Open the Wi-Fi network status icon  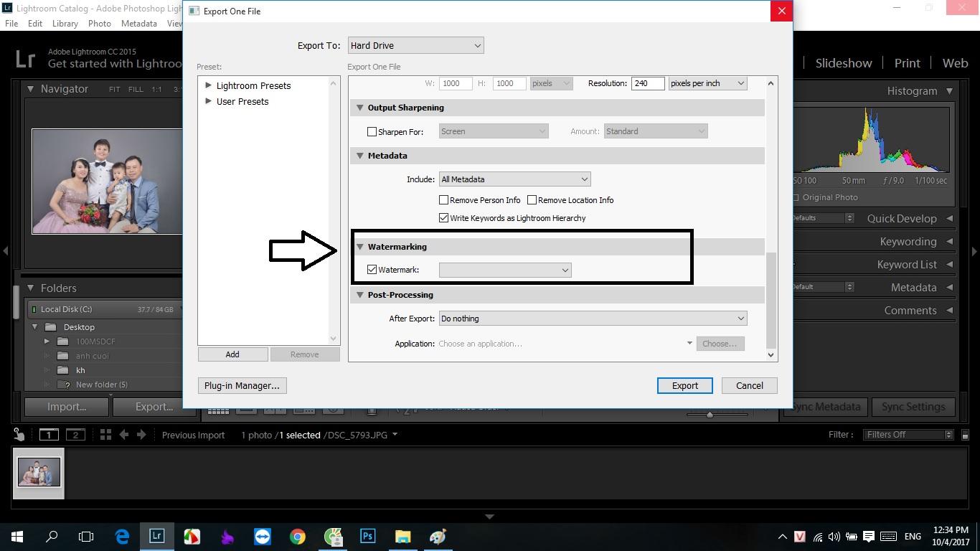[818, 537]
